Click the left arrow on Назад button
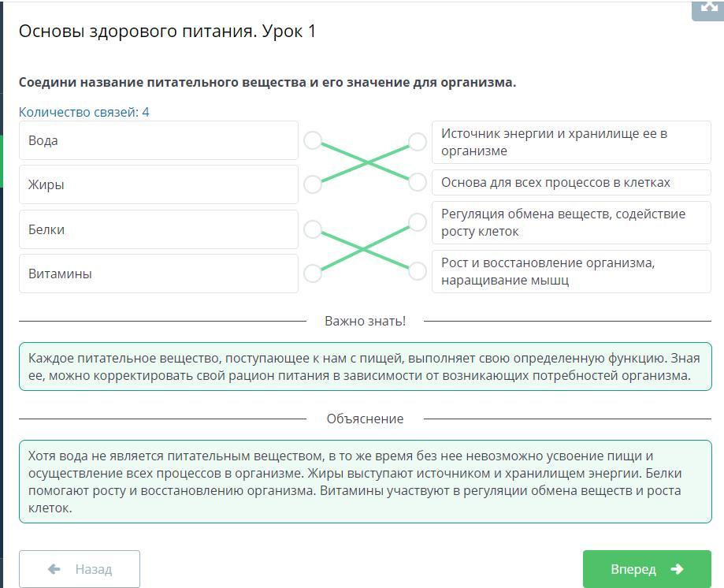The width and height of the screenshot is (724, 588). coord(54,569)
